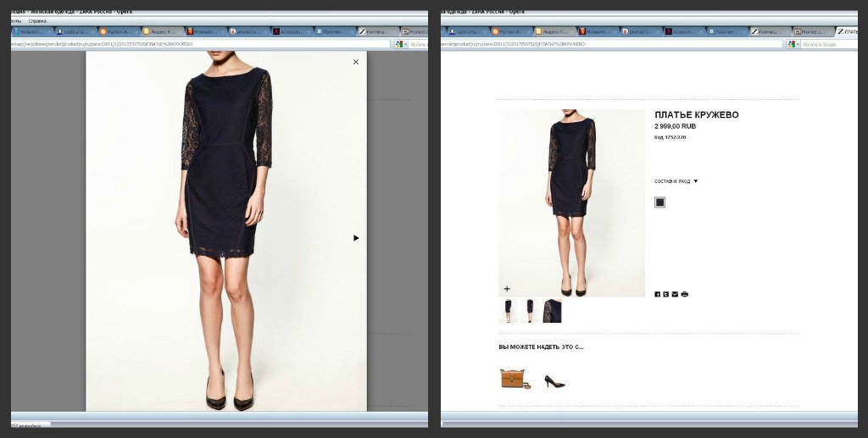Send product by email icon
868x438 pixels.
[675, 294]
